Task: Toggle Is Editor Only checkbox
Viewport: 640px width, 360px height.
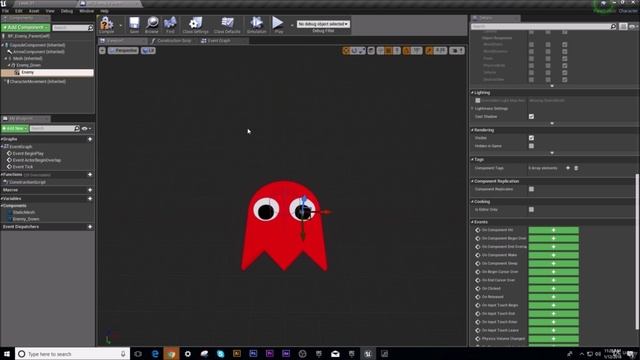Action: [531, 210]
